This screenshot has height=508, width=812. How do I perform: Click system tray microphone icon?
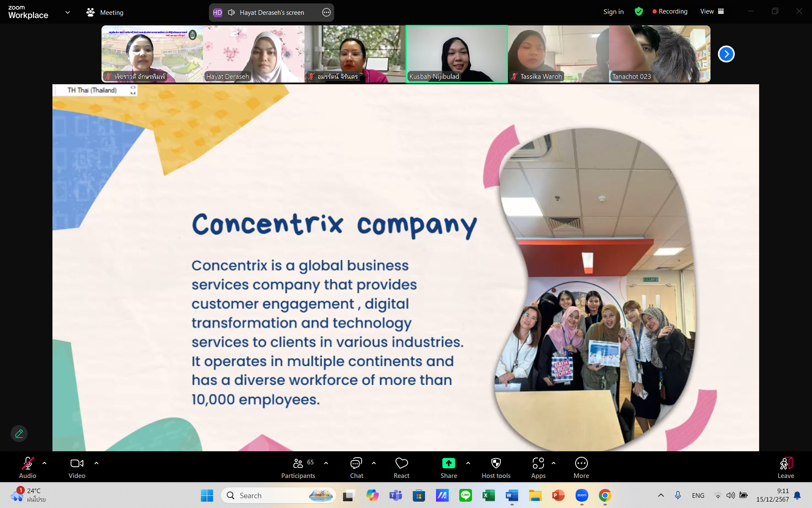click(x=678, y=495)
